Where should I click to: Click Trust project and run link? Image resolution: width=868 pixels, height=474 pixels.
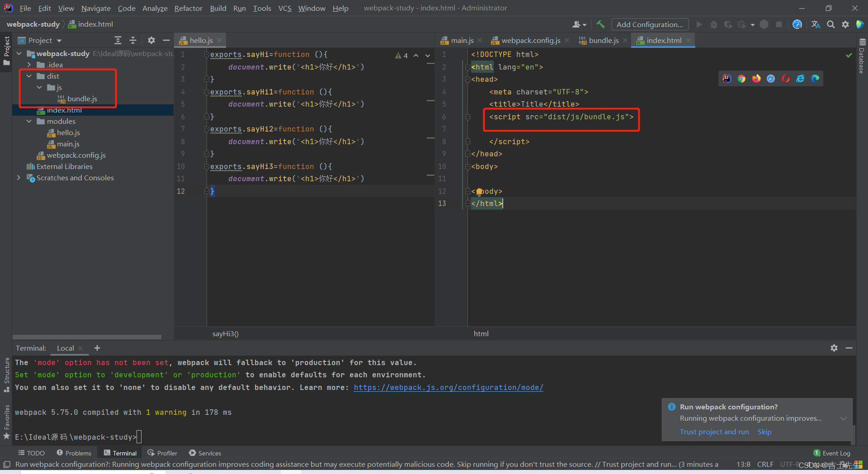point(714,432)
